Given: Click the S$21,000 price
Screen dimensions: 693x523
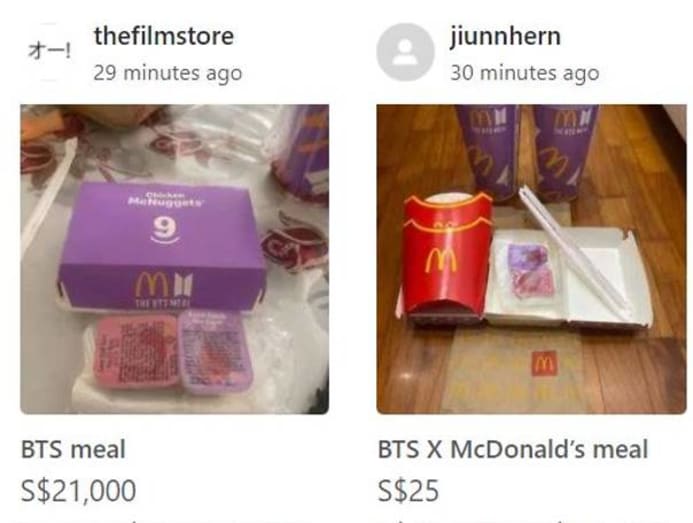Looking at the screenshot, I should click(78, 490).
